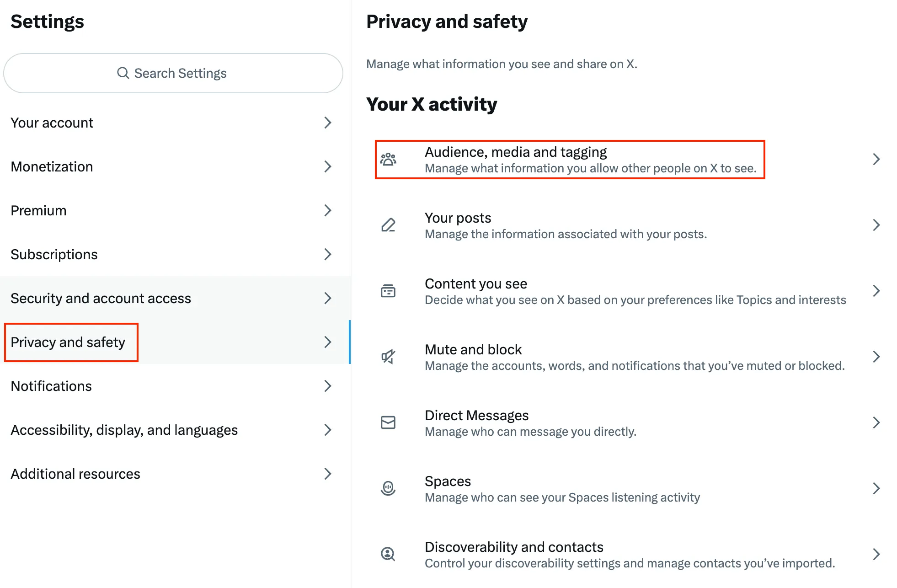Image resolution: width=897 pixels, height=588 pixels.
Task: Open the chevron next to Spaces
Action: pos(876,488)
